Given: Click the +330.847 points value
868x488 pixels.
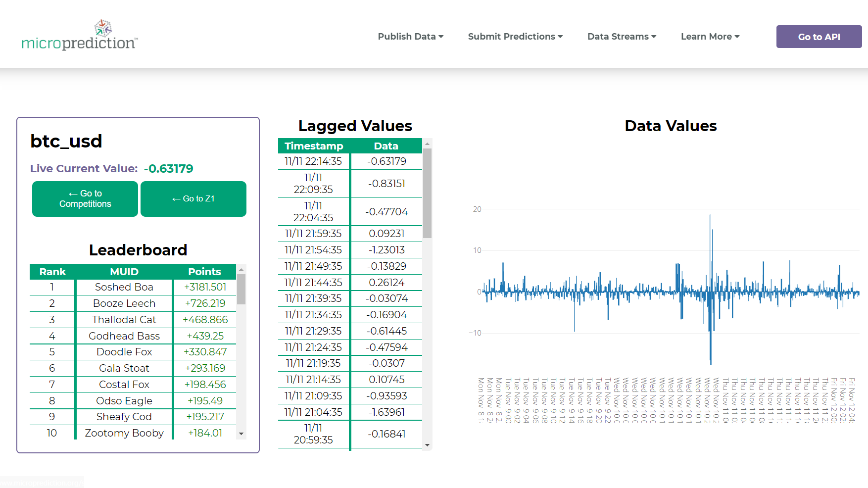Looking at the screenshot, I should pyautogui.click(x=205, y=352).
